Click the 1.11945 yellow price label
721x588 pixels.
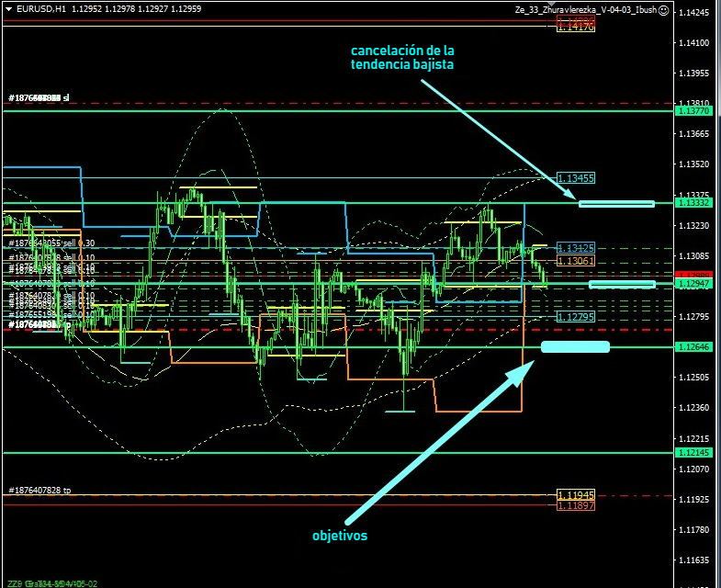[576, 495]
